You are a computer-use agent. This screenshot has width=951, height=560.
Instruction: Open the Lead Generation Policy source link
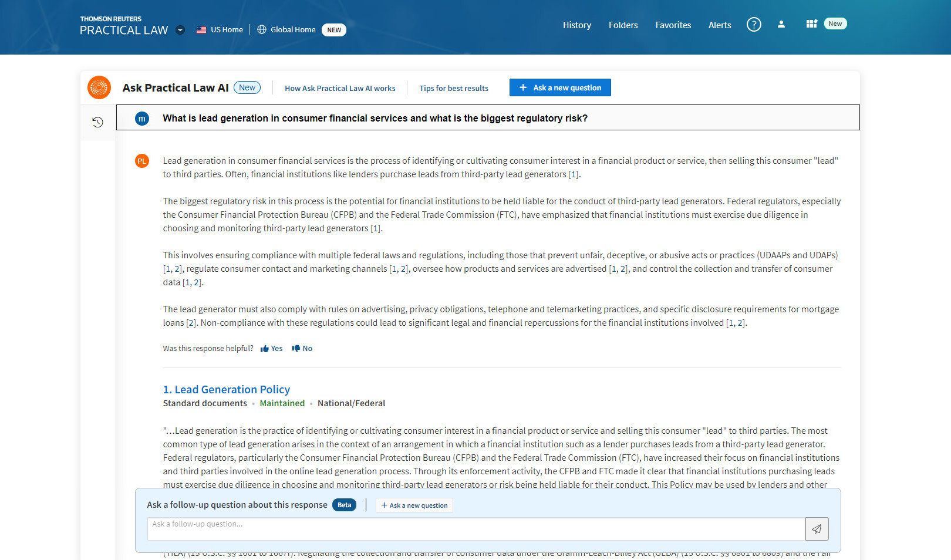click(x=227, y=389)
